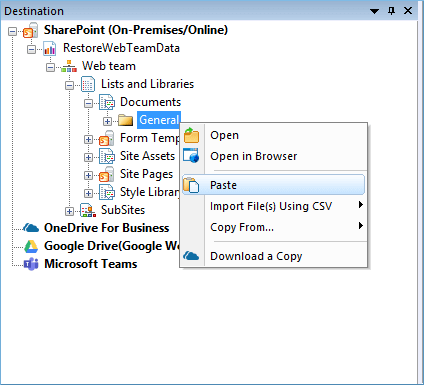This screenshot has width=424, height=385.
Task: Click the General folder icon
Action: (126, 120)
